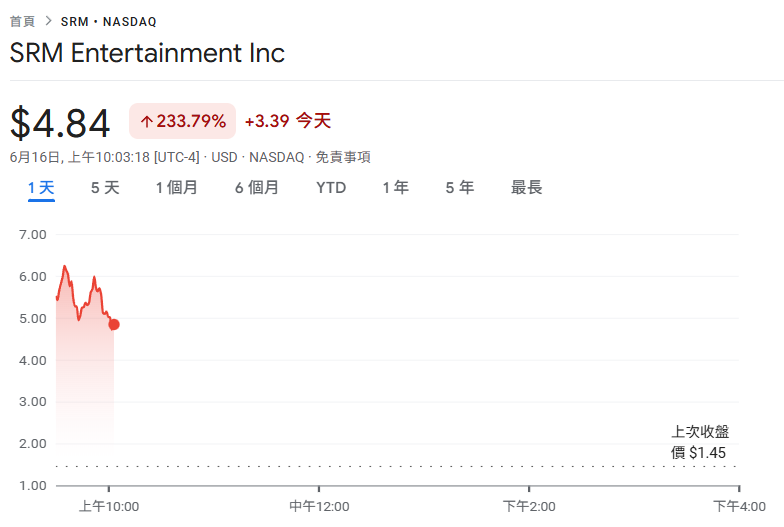Open the 6 個月 chart range
The image size is (784, 527).
257,188
